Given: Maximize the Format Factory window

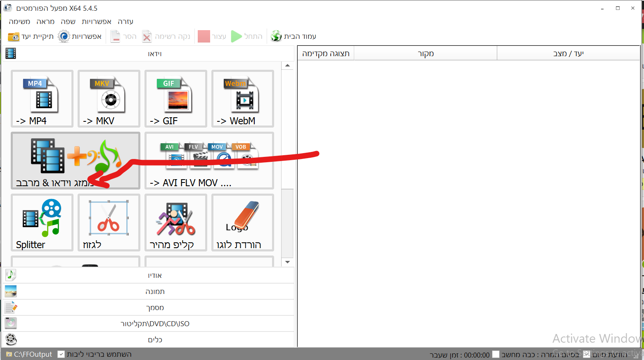Looking at the screenshot, I should (618, 8).
